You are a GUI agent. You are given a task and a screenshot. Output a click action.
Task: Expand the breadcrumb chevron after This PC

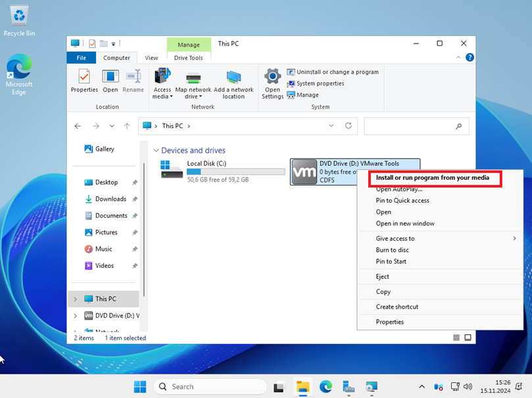(x=189, y=126)
